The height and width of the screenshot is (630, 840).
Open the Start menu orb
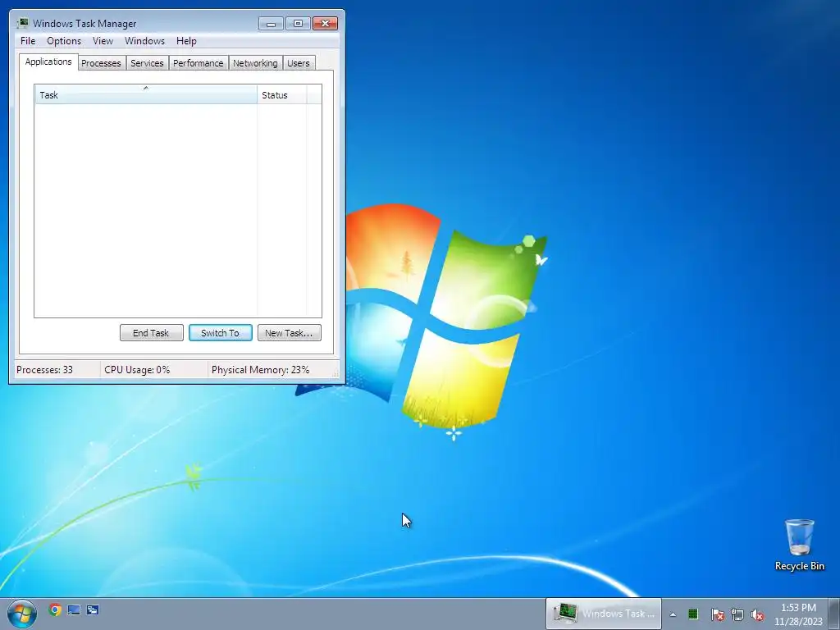click(x=22, y=614)
